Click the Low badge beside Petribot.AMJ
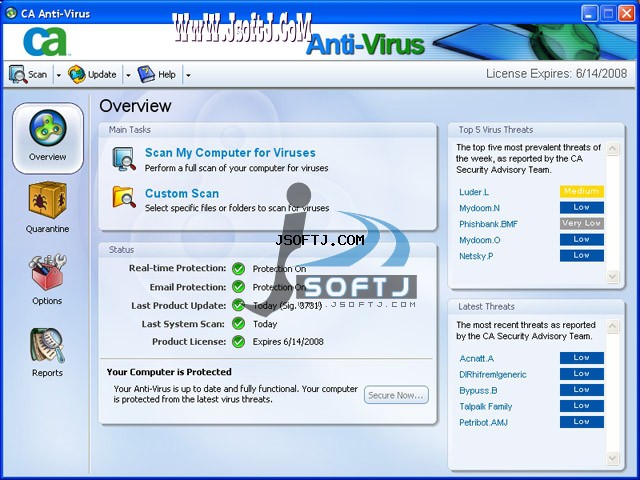The height and width of the screenshot is (480, 640). pos(582,422)
